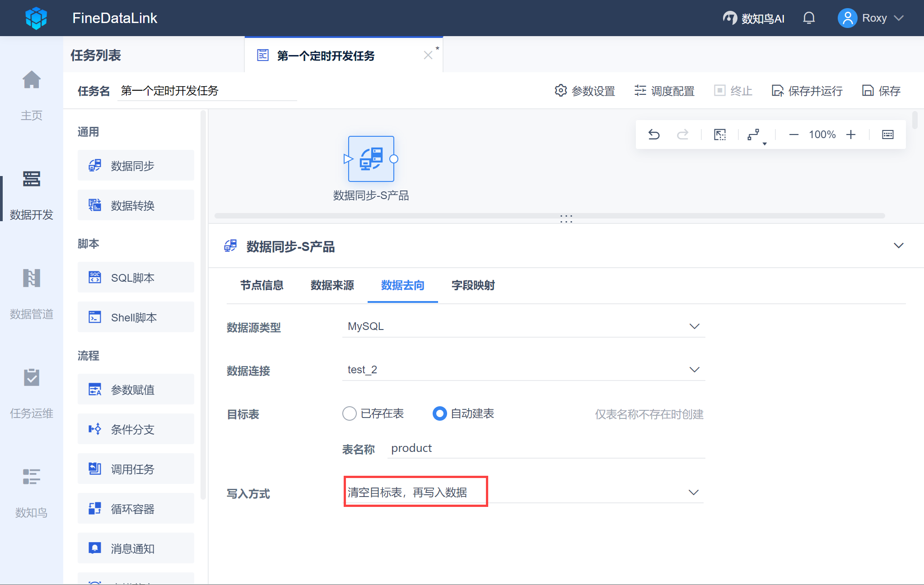This screenshot has height=585, width=924.
Task: Click the zoom-out minus icon
Action: pos(793,135)
